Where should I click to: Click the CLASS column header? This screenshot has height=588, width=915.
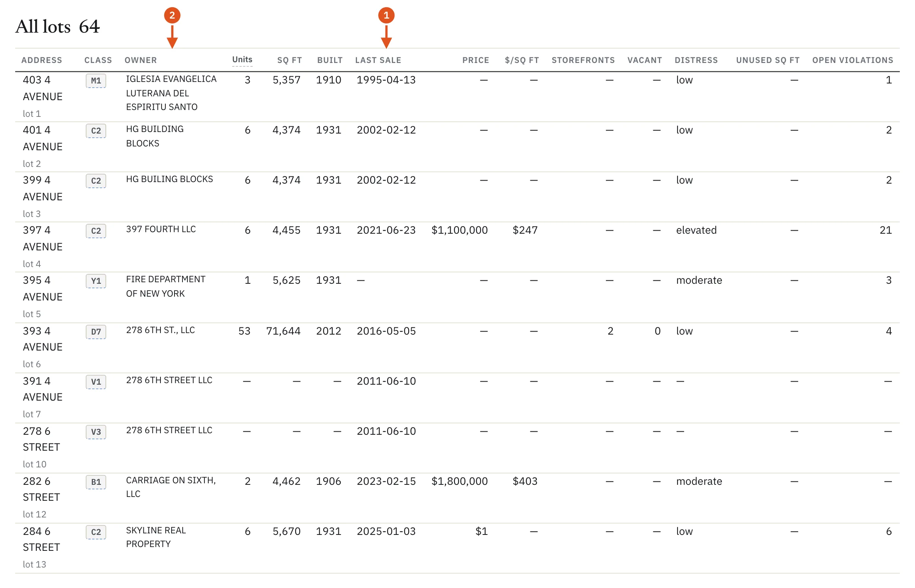click(98, 60)
